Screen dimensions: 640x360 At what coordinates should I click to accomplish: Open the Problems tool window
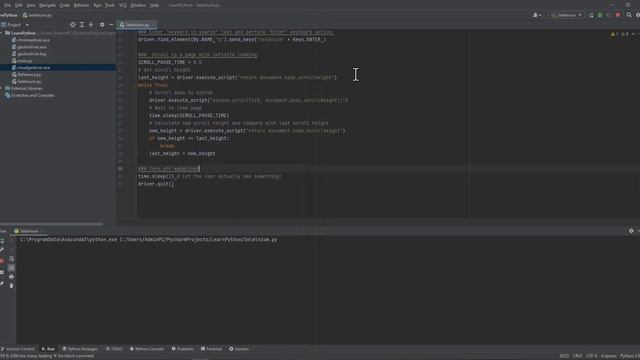[182, 349]
